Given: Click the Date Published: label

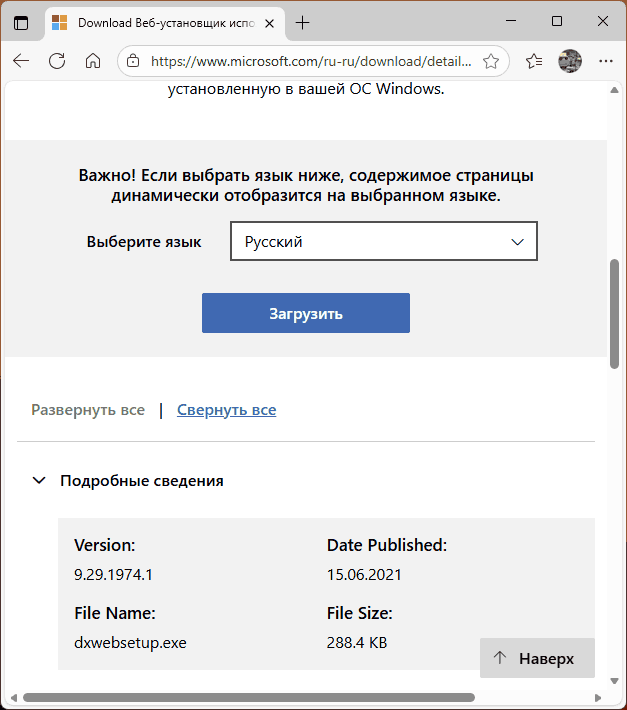Looking at the screenshot, I should [387, 545].
